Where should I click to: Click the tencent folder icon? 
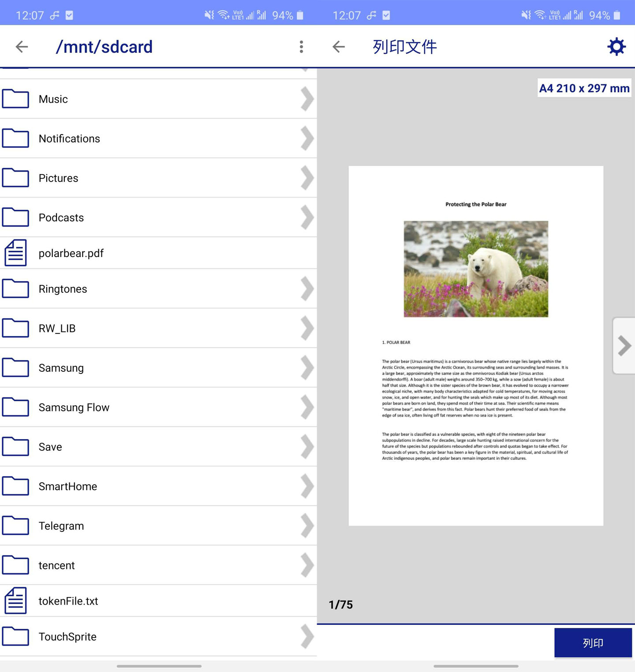[x=15, y=565]
